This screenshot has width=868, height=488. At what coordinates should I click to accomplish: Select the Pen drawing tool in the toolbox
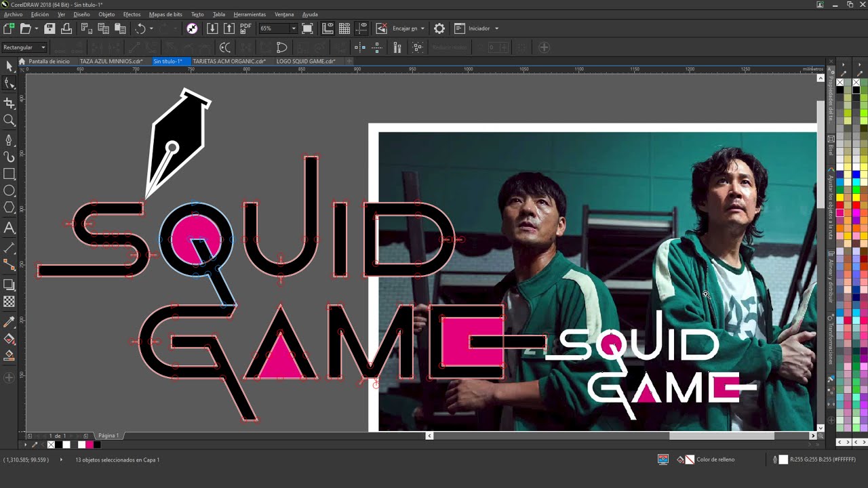pyautogui.click(x=9, y=140)
